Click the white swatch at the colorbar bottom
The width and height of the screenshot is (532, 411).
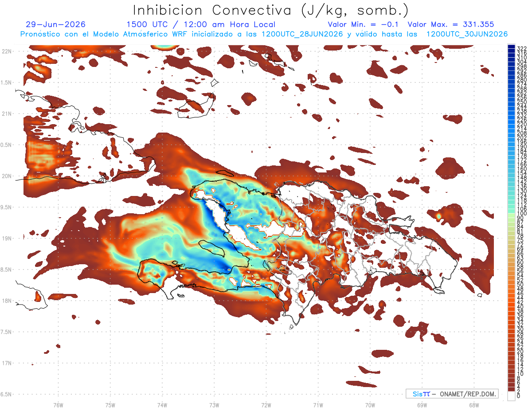coord(511,395)
